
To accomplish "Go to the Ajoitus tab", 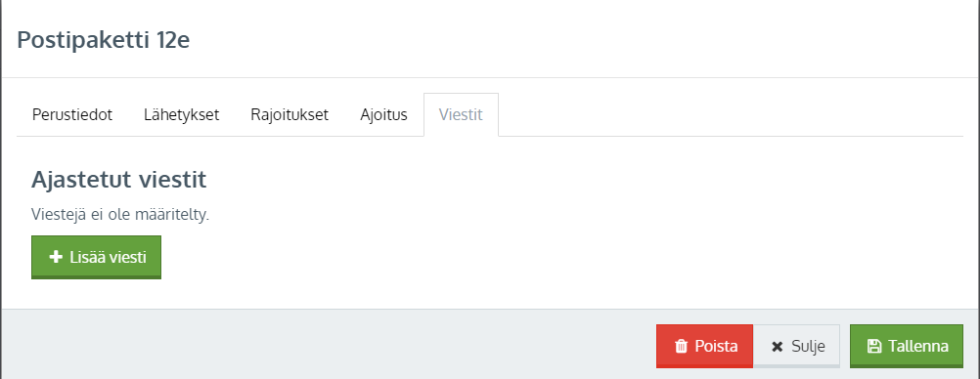I will point(383,115).
